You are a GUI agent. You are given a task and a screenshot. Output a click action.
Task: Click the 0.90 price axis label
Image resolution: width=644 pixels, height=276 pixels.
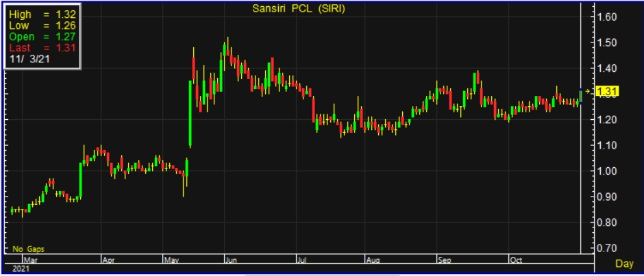point(606,197)
